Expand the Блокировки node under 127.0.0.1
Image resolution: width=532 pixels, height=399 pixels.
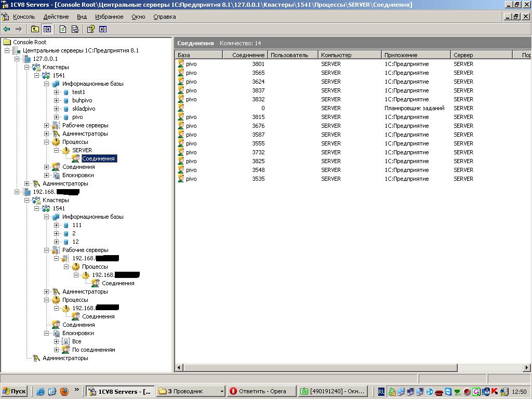click(46, 175)
